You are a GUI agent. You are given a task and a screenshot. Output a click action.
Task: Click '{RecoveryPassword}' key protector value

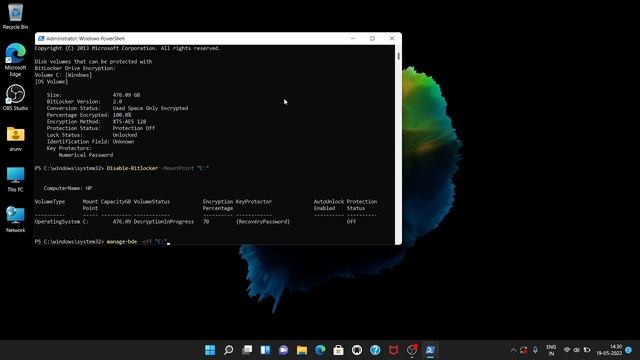click(x=263, y=222)
